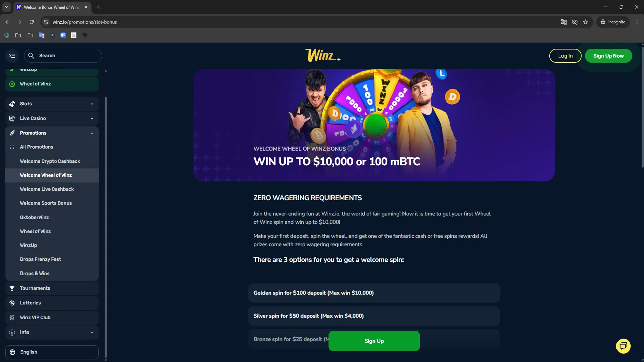Viewport: 644px width, 362px height.
Task: Open the Google Translate toolbar icon
Action: [x=563, y=22]
